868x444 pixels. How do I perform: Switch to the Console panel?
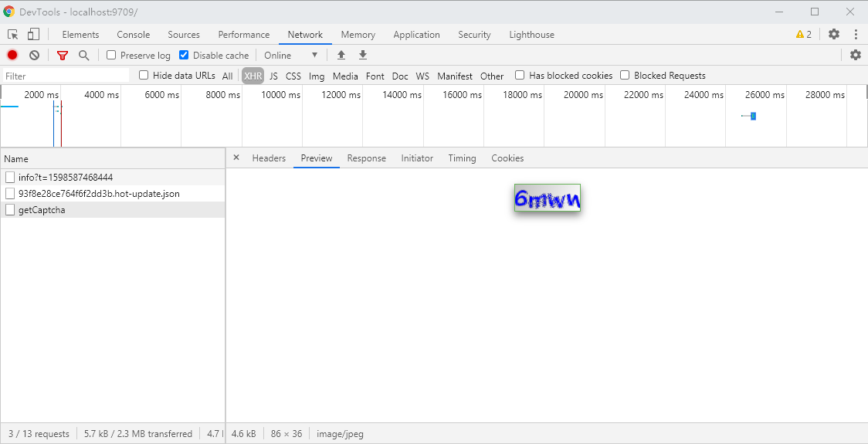tap(134, 34)
